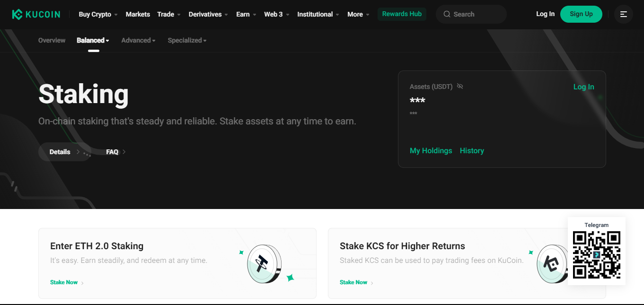Viewport: 644px width, 305px height.
Task: Expand the More dropdown
Action: [x=358, y=14]
